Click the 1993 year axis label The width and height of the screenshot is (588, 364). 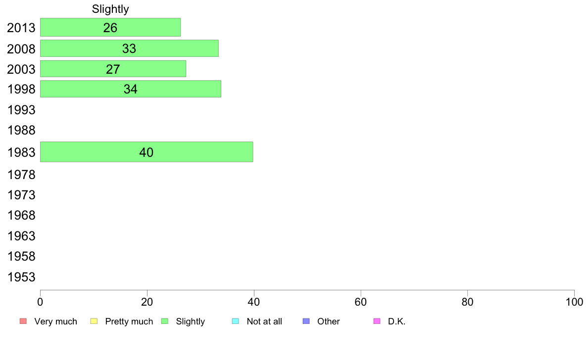coord(21,110)
